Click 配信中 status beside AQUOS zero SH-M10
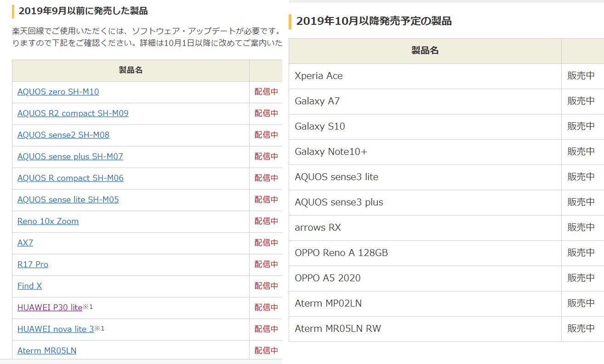 coord(266,91)
